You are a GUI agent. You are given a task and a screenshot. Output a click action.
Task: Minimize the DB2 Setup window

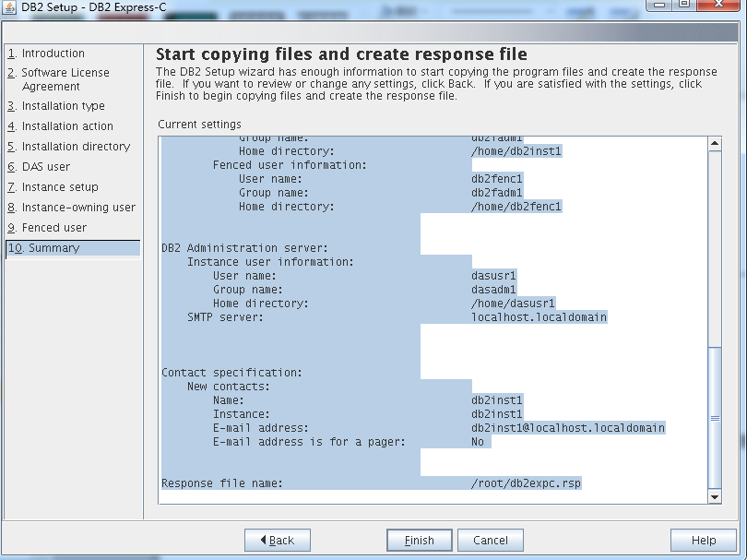coord(659,5)
